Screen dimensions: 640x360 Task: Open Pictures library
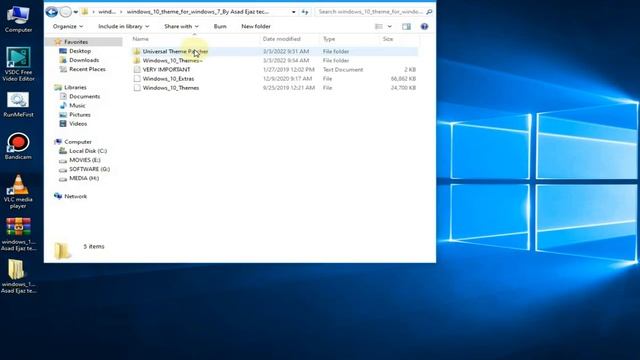pyautogui.click(x=80, y=115)
